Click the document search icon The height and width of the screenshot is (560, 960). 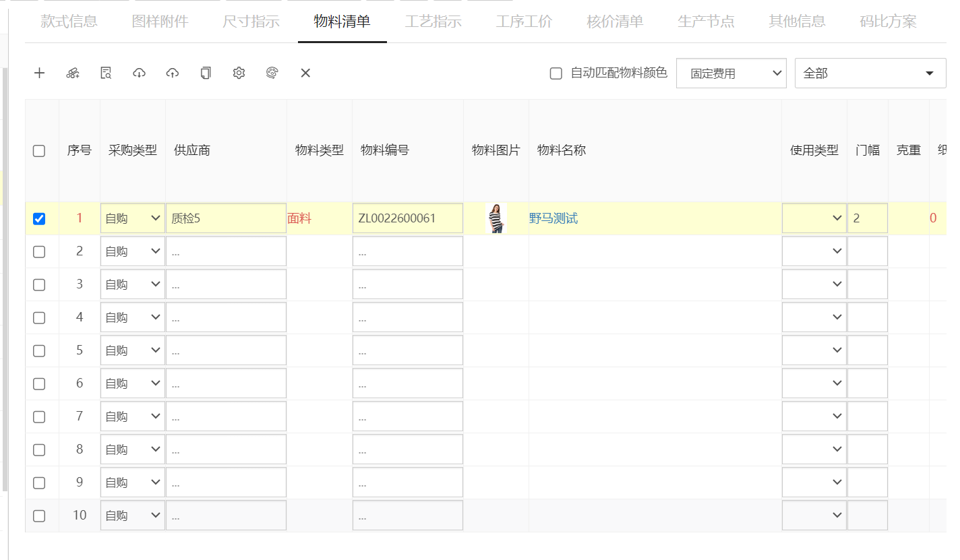click(106, 73)
